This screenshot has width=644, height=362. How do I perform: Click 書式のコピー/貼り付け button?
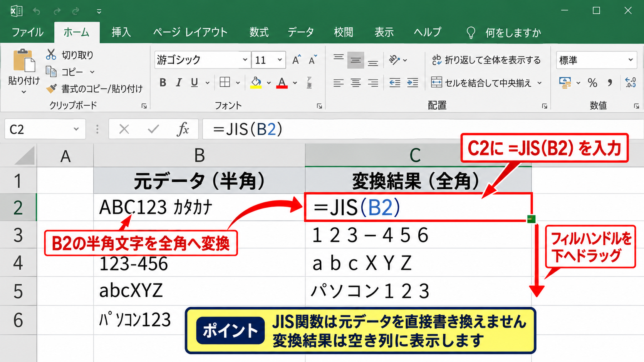94,89
